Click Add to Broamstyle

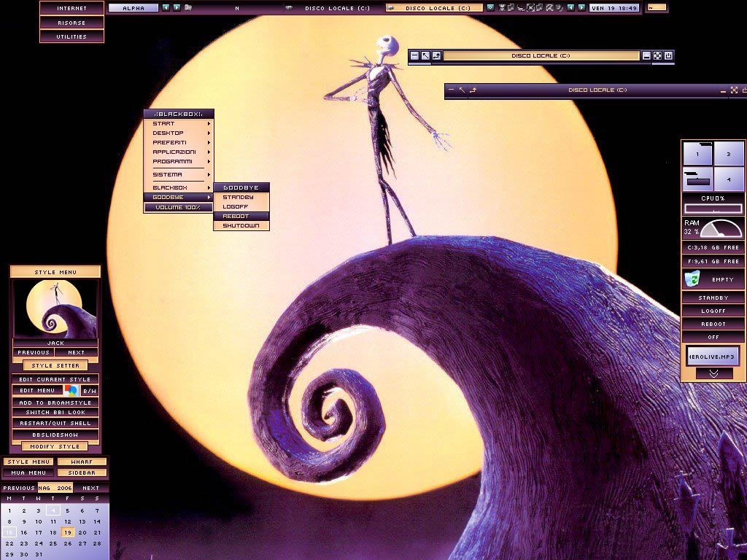(55, 402)
